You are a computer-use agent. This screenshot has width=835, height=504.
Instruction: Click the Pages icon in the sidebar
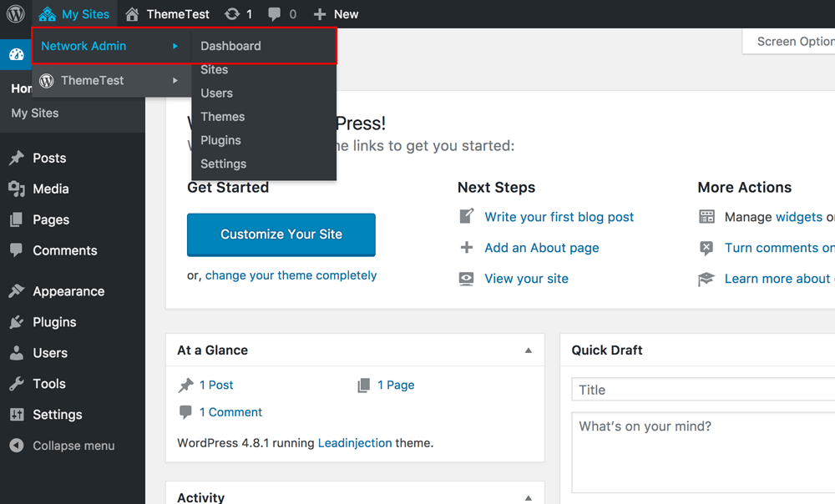[x=17, y=219]
